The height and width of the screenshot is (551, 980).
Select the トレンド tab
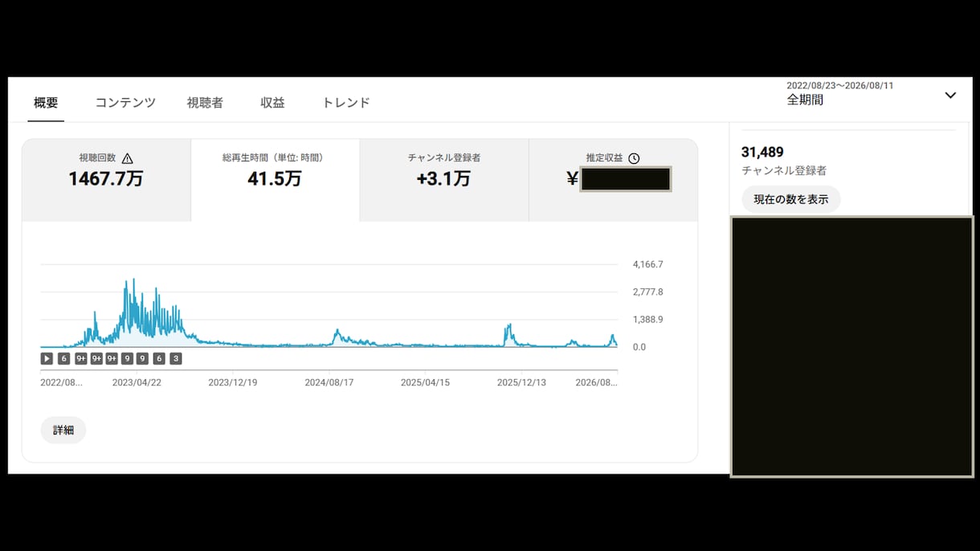coord(346,103)
